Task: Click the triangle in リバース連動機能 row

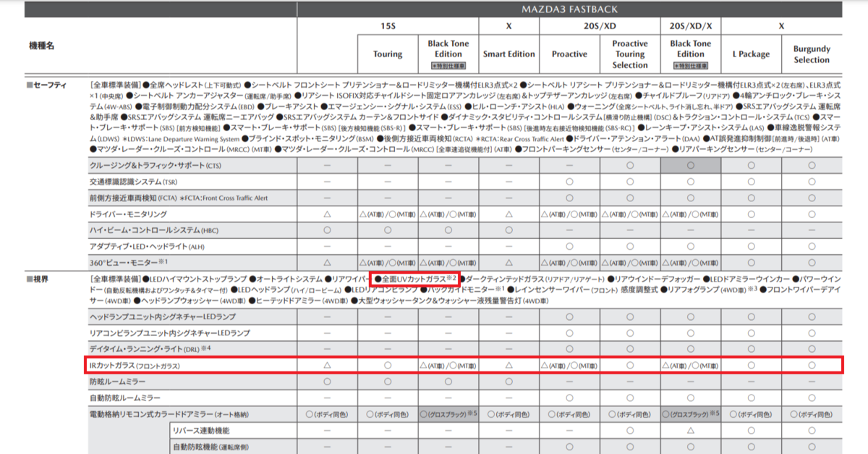Action: 691,430
